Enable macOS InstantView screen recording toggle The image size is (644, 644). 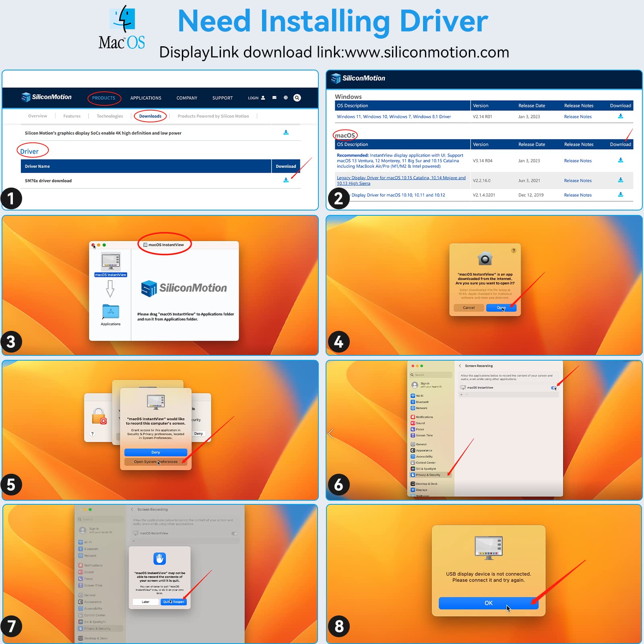pos(554,388)
